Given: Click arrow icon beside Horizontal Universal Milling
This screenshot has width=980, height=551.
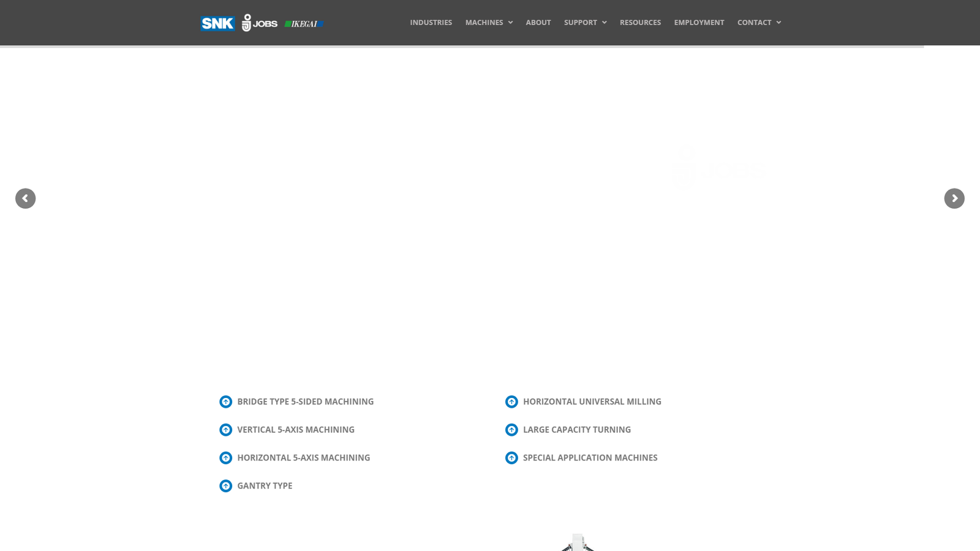Looking at the screenshot, I should click(x=511, y=402).
